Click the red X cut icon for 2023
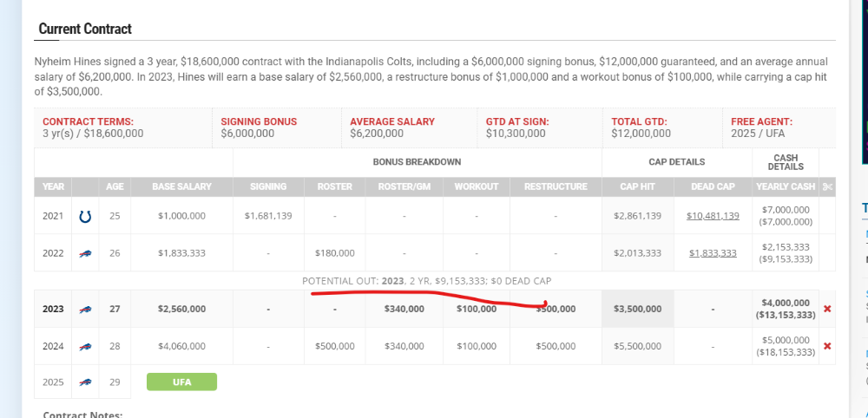868x418 pixels. (827, 309)
